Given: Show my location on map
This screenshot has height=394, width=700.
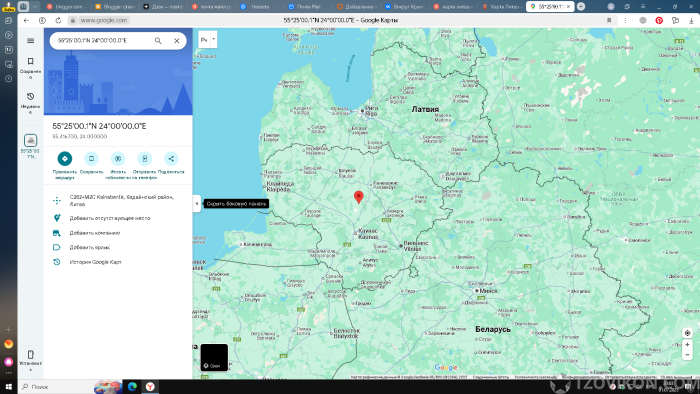Looking at the screenshot, I should 688,333.
